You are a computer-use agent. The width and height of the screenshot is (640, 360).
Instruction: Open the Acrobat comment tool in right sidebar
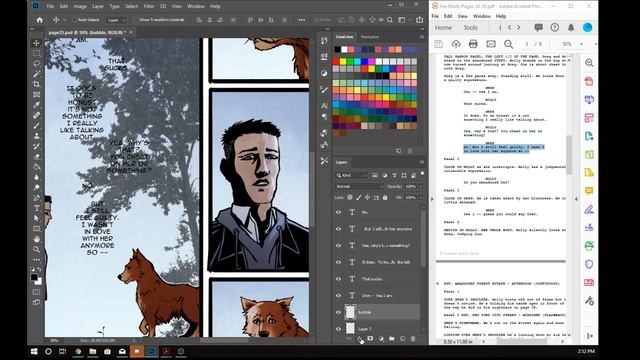pyautogui.click(x=589, y=191)
